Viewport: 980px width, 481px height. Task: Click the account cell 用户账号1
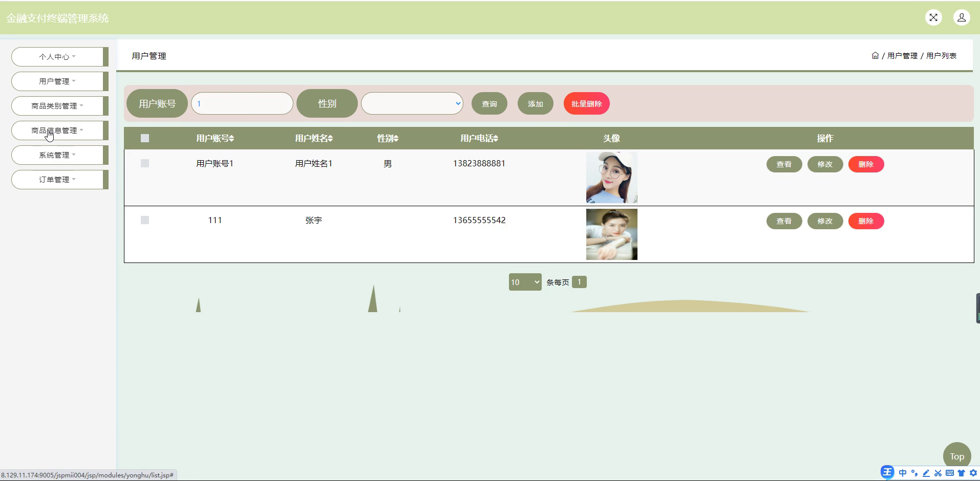[x=215, y=163]
